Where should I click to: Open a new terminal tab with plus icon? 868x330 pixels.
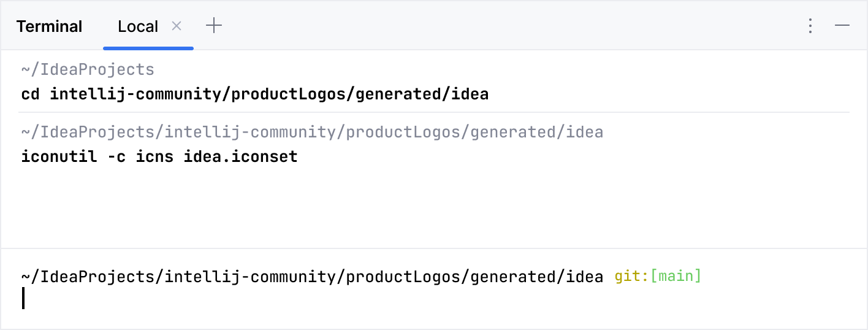(x=213, y=26)
